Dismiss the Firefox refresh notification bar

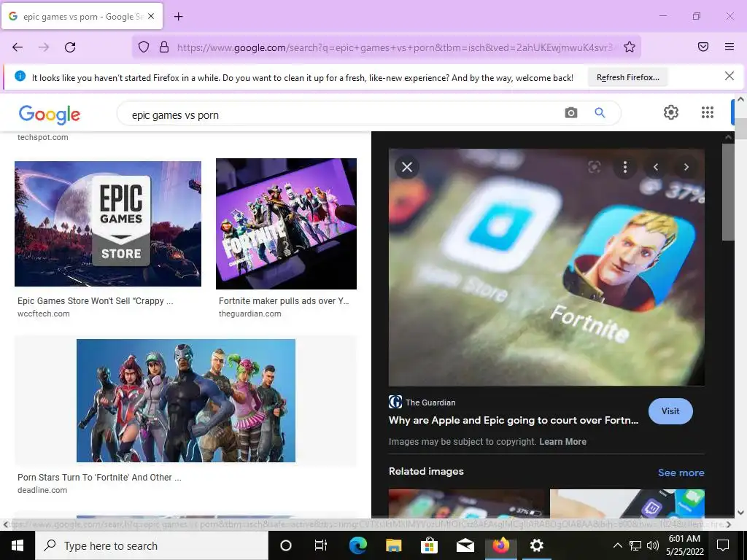[729, 76]
